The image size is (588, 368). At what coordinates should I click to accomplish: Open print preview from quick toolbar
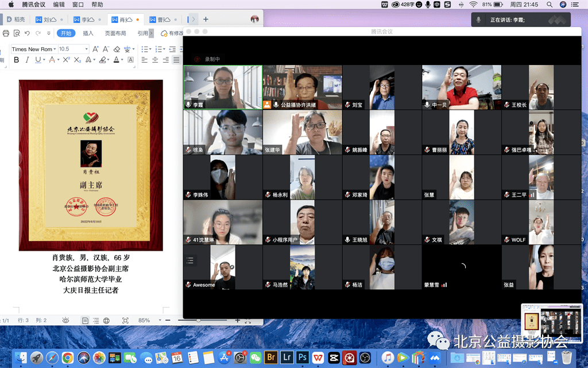[17, 33]
